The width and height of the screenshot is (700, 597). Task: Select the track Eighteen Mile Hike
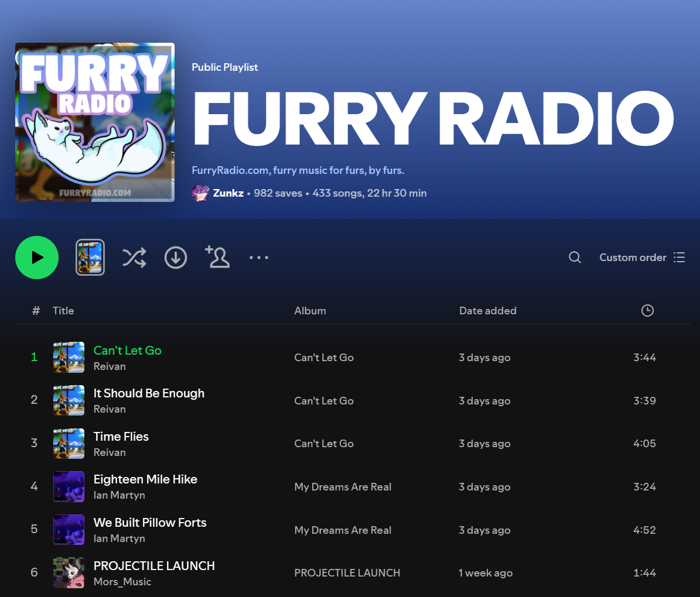(145, 479)
